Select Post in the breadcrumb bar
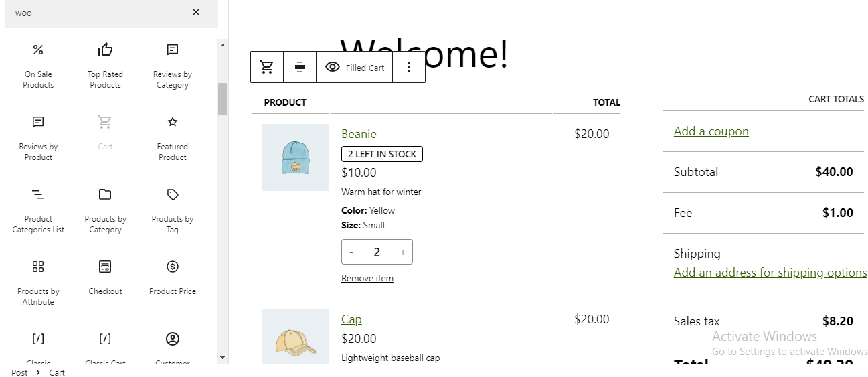 (19, 372)
